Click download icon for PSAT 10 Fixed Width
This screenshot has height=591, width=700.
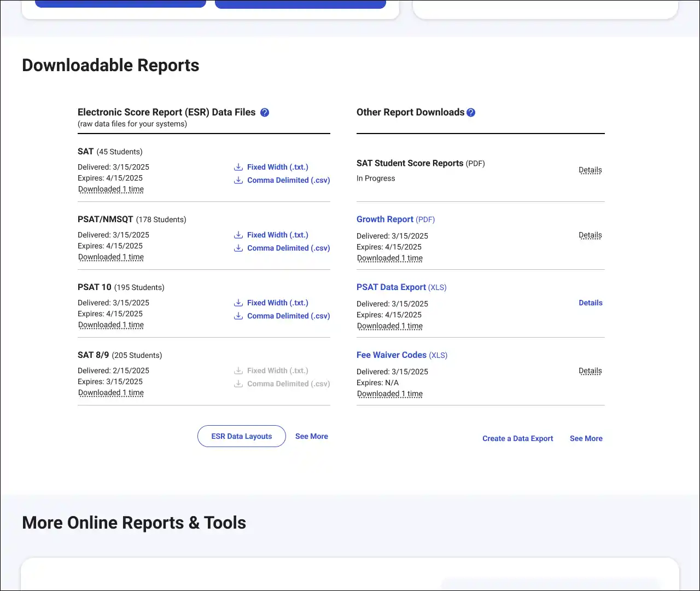[238, 303]
